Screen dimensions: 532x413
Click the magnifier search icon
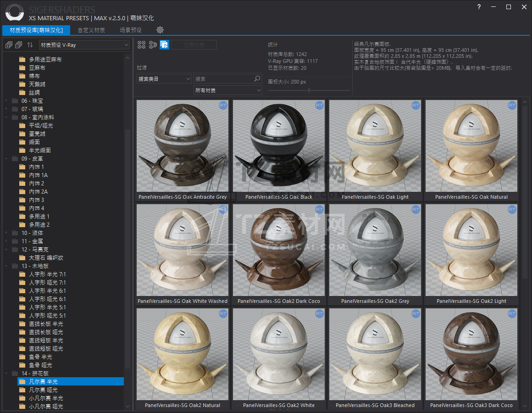point(257,79)
